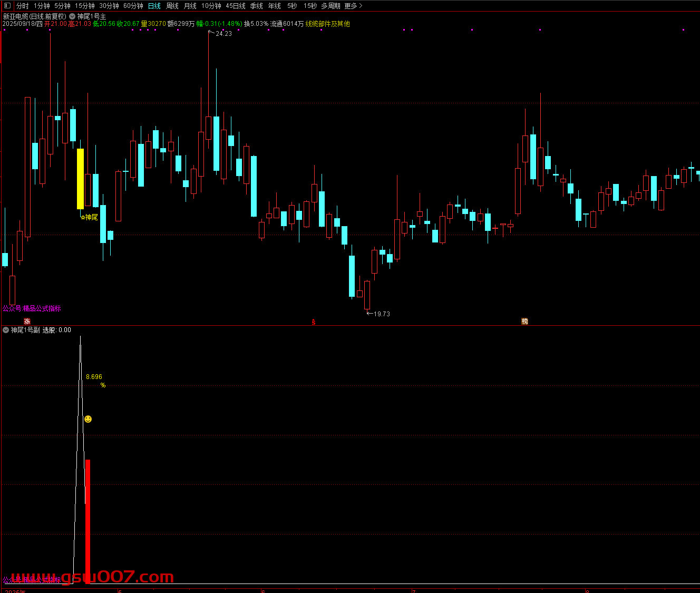Open the 多周期 multi-period view
Image resolution: width=700 pixels, height=593 pixels.
coord(330,6)
